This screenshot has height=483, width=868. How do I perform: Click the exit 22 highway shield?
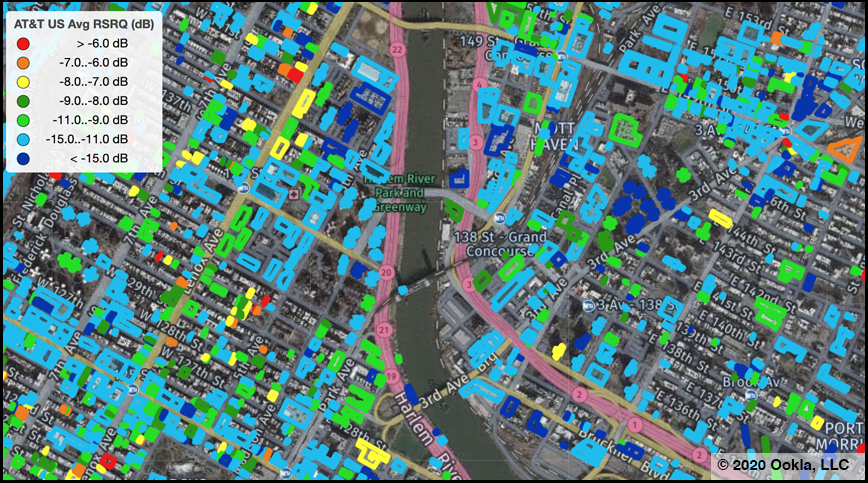pyautogui.click(x=397, y=50)
